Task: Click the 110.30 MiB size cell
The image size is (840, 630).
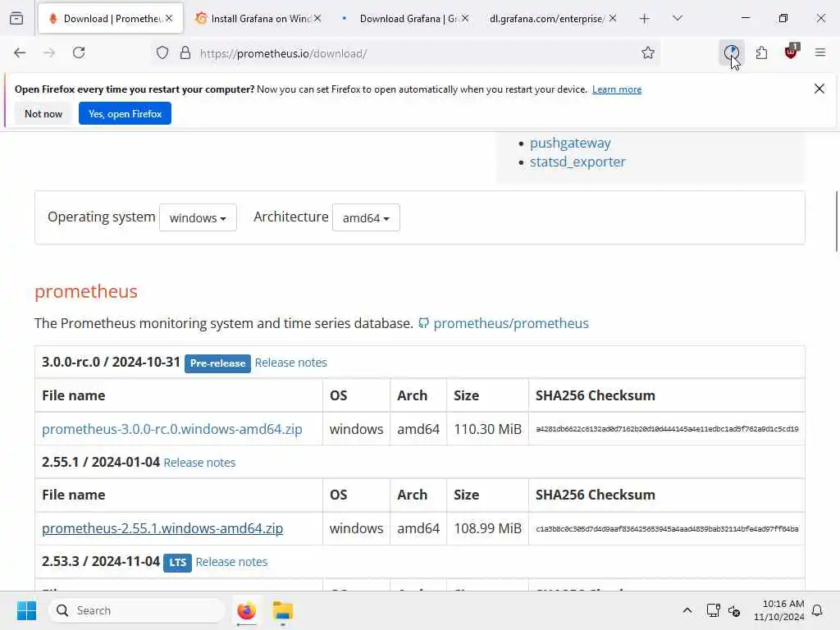Action: (487, 429)
